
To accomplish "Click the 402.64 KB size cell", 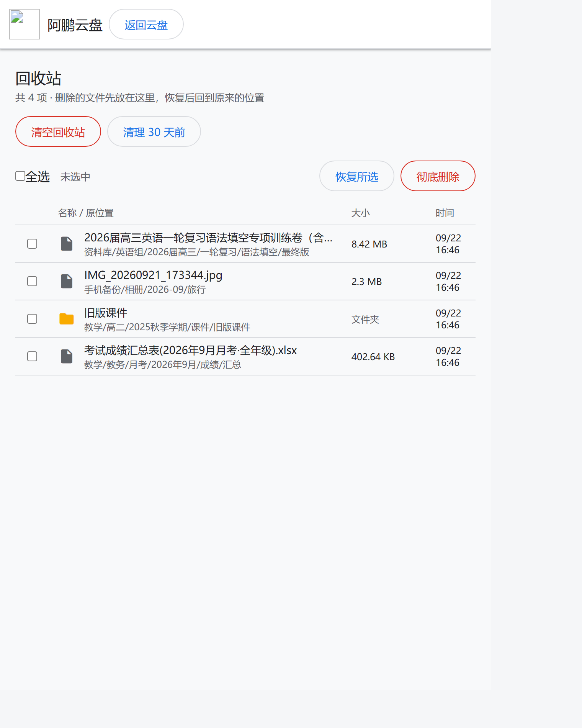I will tap(373, 357).
